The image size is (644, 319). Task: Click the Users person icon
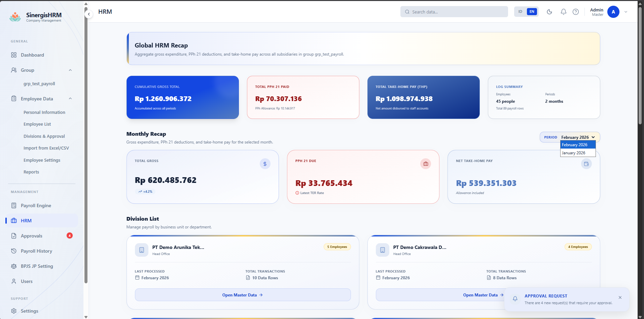pos(14,281)
